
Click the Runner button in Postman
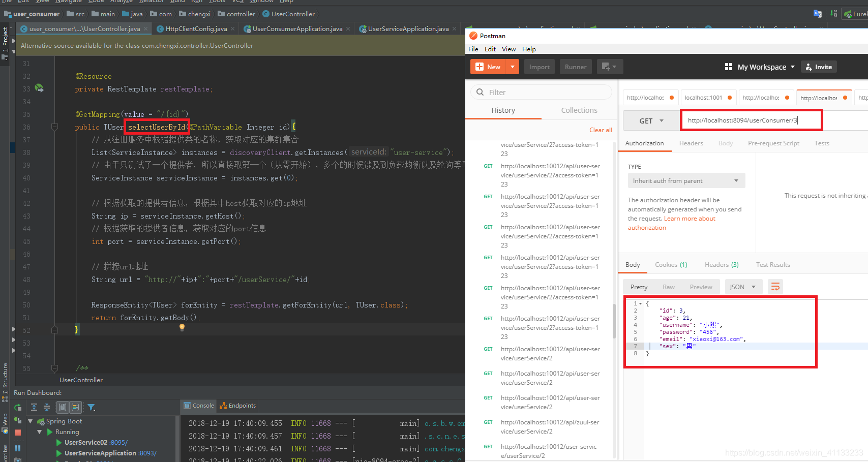coord(576,67)
